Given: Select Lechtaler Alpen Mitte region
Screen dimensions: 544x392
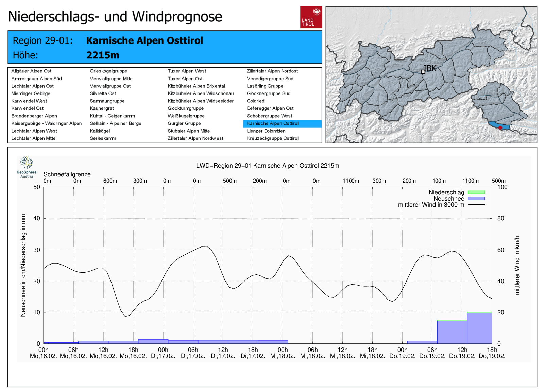Looking at the screenshot, I should (x=33, y=138).
